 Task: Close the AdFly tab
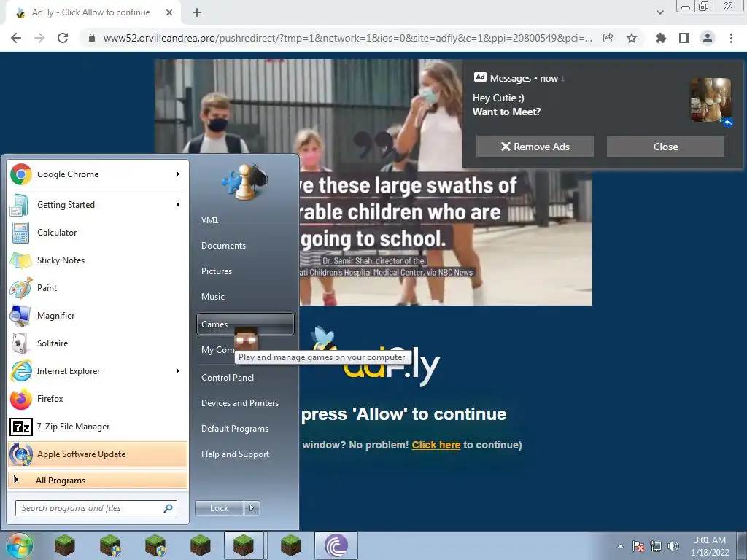click(x=169, y=13)
